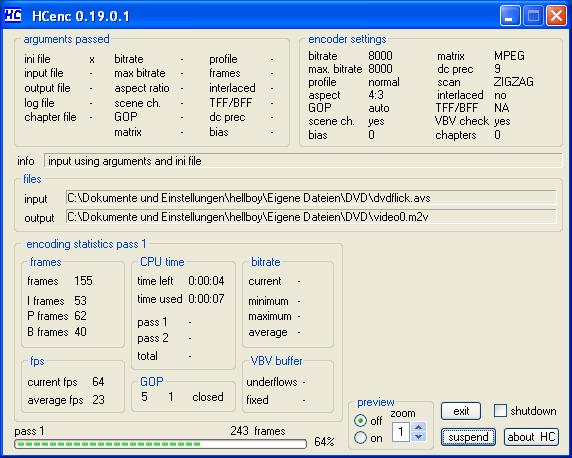Viewport: 572px width, 458px height.
Task: Open the about HC dialog
Action: point(531,437)
